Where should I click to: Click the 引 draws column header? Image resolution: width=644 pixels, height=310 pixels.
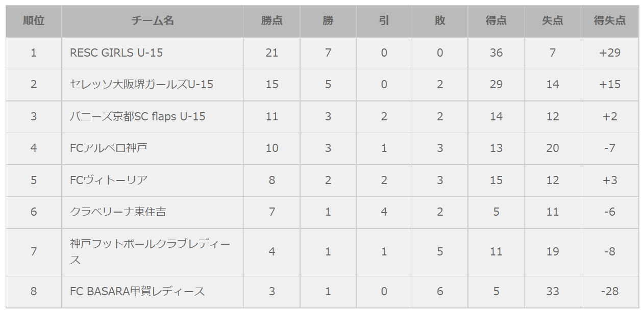click(x=384, y=21)
